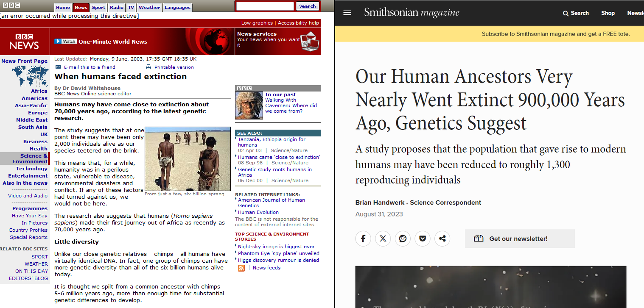Image resolution: width=644 pixels, height=308 pixels.
Task: Share Smithsonian article on Reddit
Action: coord(403,239)
